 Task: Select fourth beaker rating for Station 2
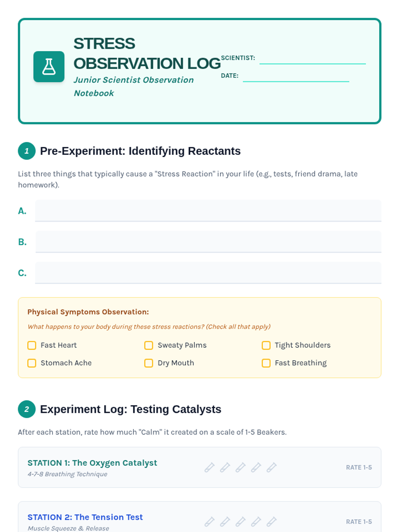(x=256, y=521)
